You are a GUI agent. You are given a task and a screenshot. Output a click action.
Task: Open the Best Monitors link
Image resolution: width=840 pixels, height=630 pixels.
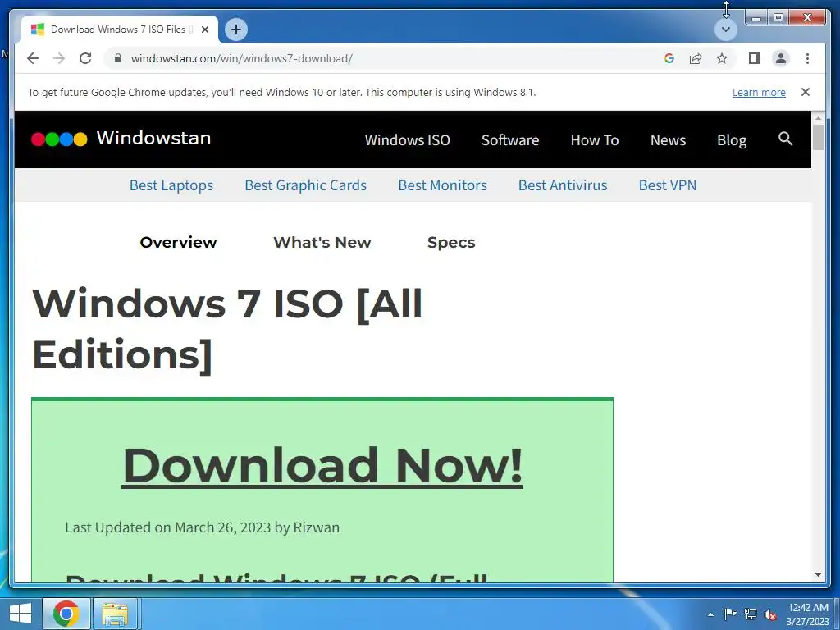tap(442, 185)
